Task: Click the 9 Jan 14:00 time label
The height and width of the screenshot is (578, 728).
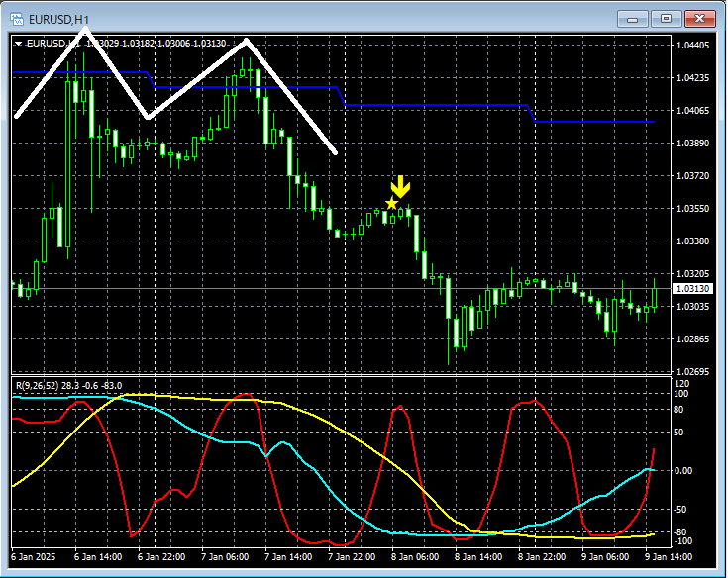Action: pyautogui.click(x=669, y=556)
